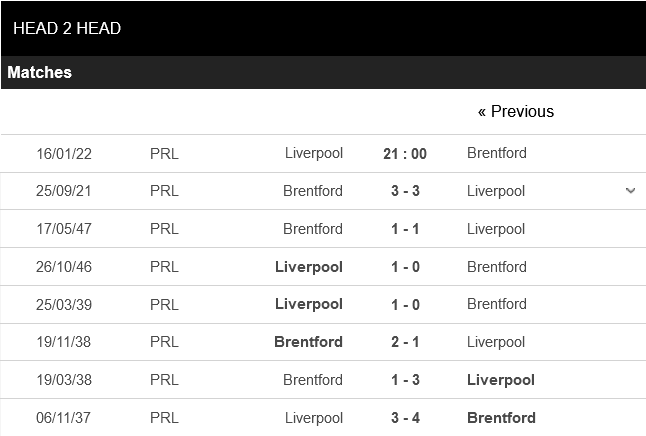Image resolution: width=646 pixels, height=436 pixels.
Task: Select Liverpool home team on 16/01/22
Action: (313, 153)
